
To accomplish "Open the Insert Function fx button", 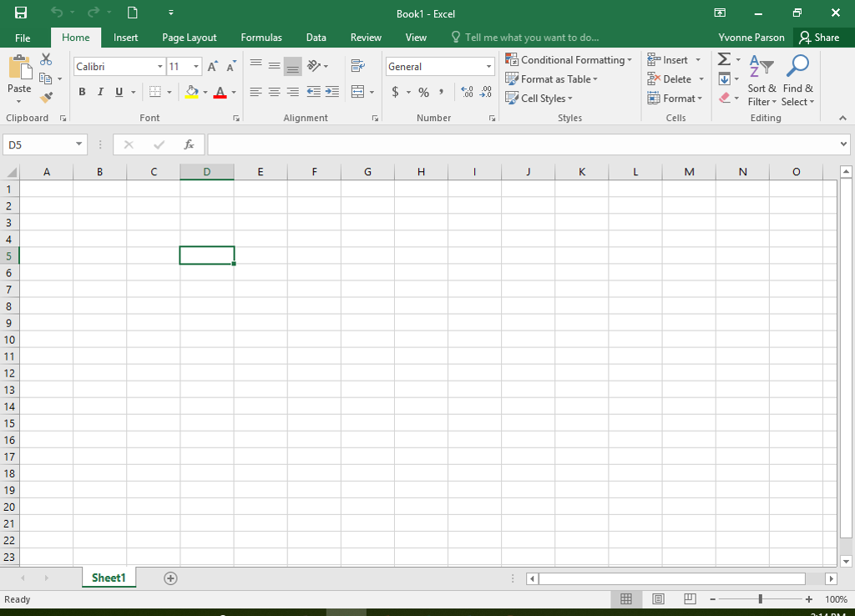I will pos(189,144).
